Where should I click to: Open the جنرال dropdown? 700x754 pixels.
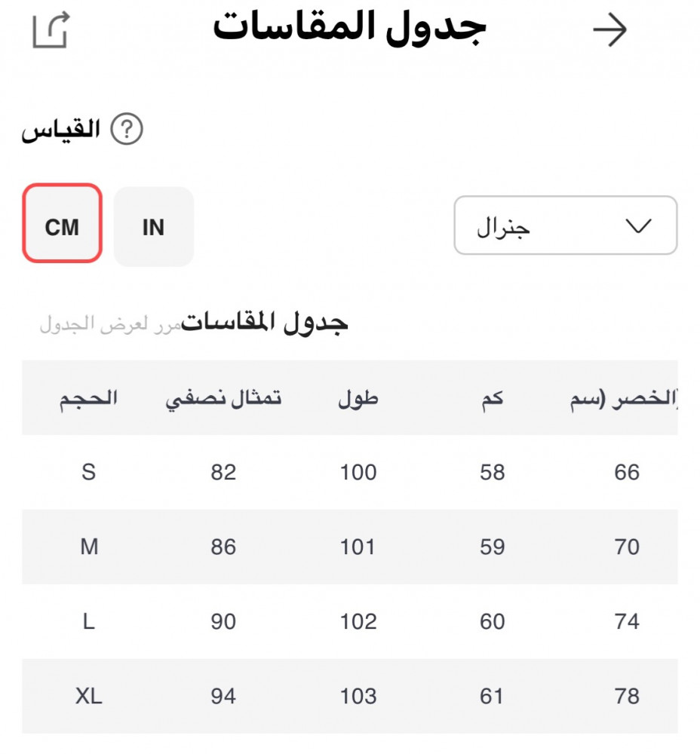565,226
